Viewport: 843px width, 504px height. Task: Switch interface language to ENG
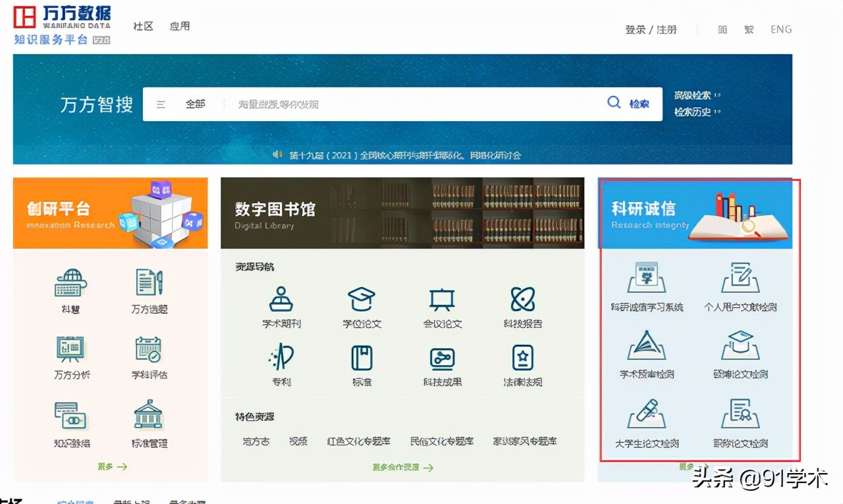point(780,29)
